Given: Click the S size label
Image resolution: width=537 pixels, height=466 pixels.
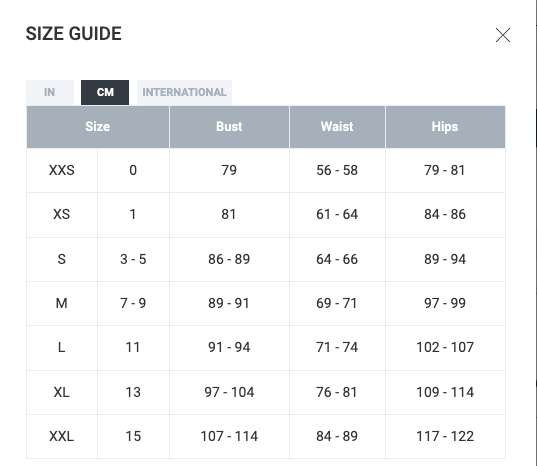Looking at the screenshot, I should (x=62, y=259).
